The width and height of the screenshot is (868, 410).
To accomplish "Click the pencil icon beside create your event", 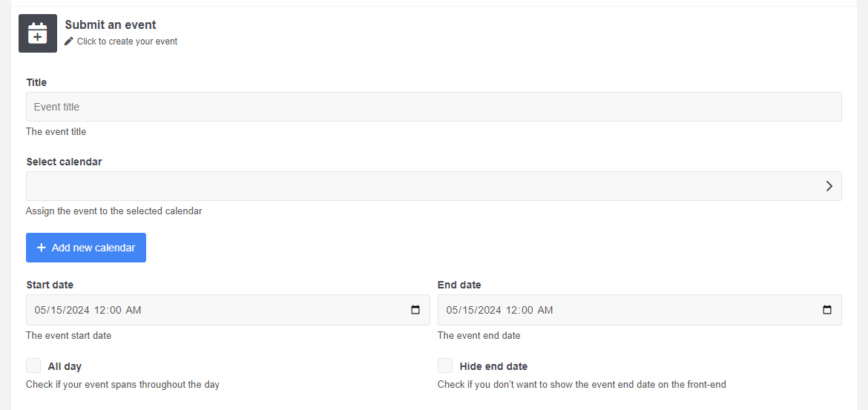I will click(69, 41).
